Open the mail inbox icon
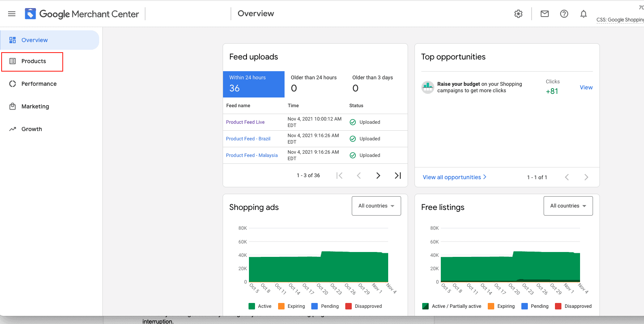644x324 pixels. pos(545,14)
